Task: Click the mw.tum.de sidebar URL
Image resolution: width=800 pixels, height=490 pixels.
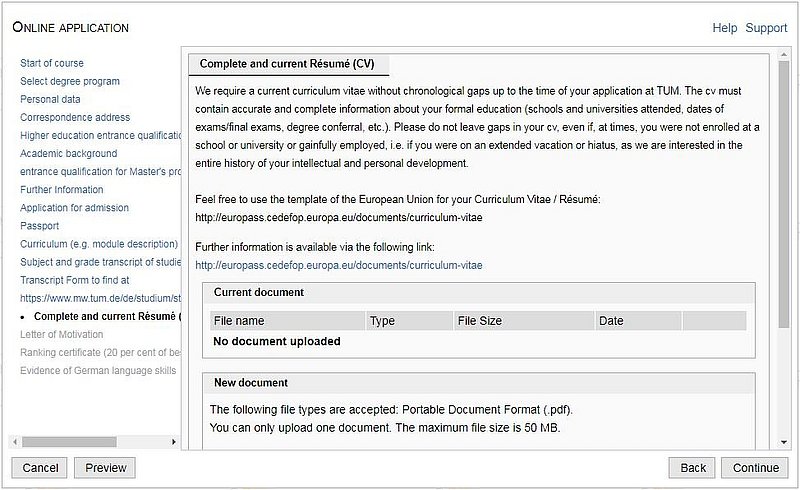Action: (x=101, y=298)
